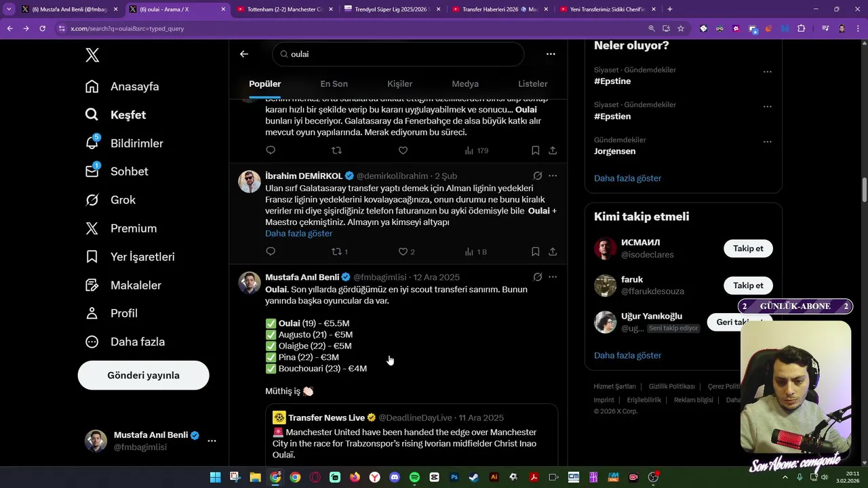This screenshot has height=488, width=868.
Task: Open options for #Epstine trend
Action: [767, 71]
